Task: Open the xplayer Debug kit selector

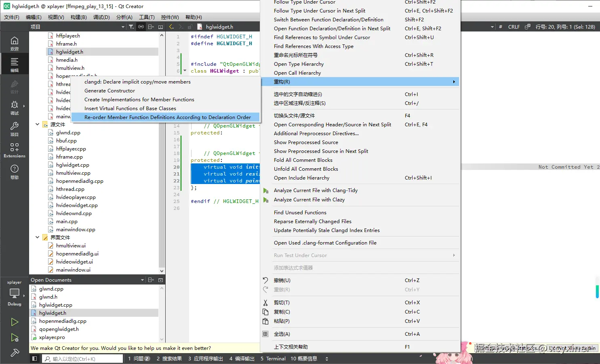Action: [x=15, y=293]
